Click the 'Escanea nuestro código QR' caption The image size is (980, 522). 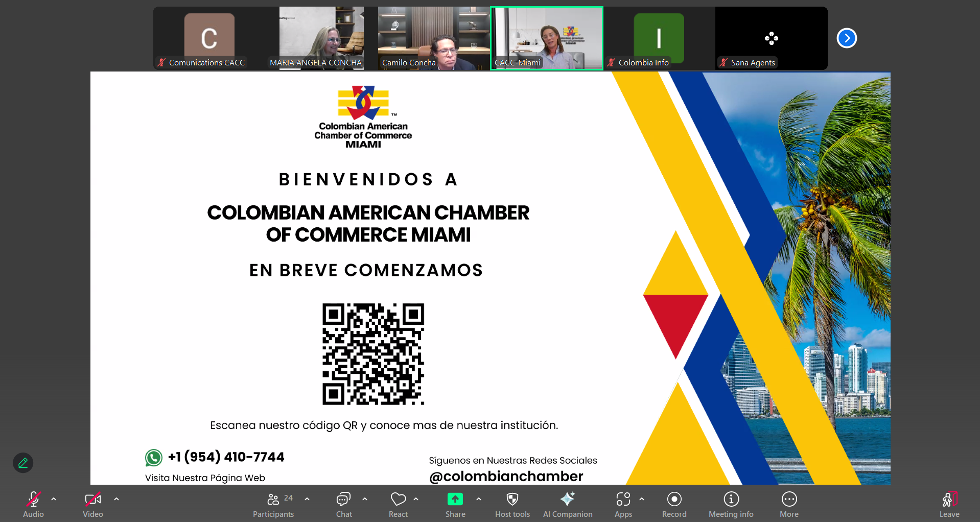384,425
